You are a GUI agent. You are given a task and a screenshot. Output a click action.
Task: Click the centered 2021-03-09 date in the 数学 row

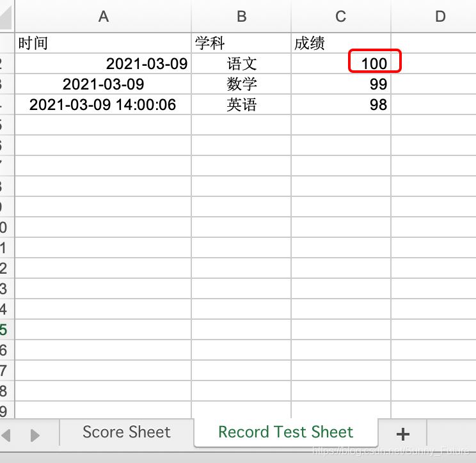(103, 84)
